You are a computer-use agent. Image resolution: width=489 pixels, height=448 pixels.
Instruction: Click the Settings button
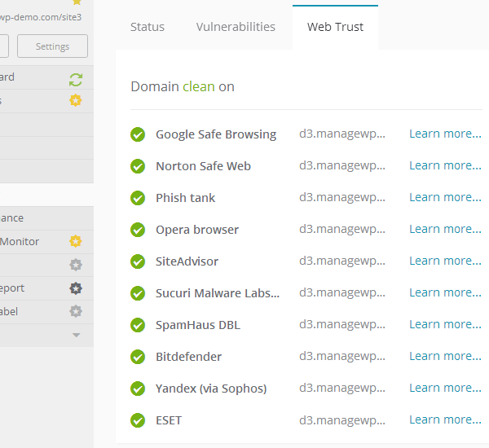click(52, 46)
